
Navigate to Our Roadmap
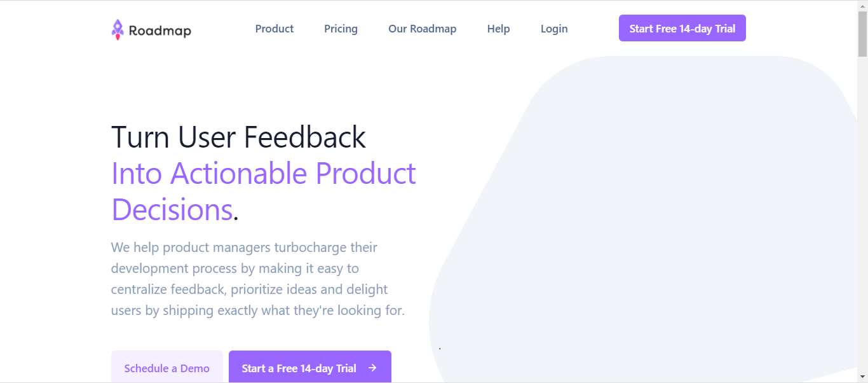pyautogui.click(x=422, y=29)
